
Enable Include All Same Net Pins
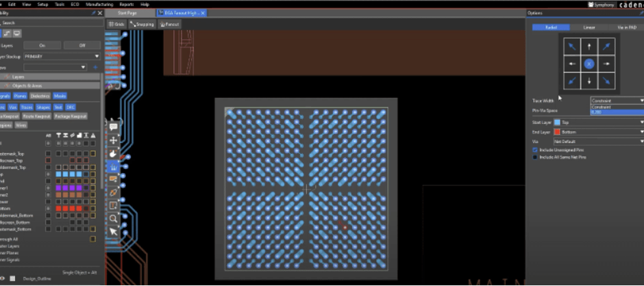(535, 157)
